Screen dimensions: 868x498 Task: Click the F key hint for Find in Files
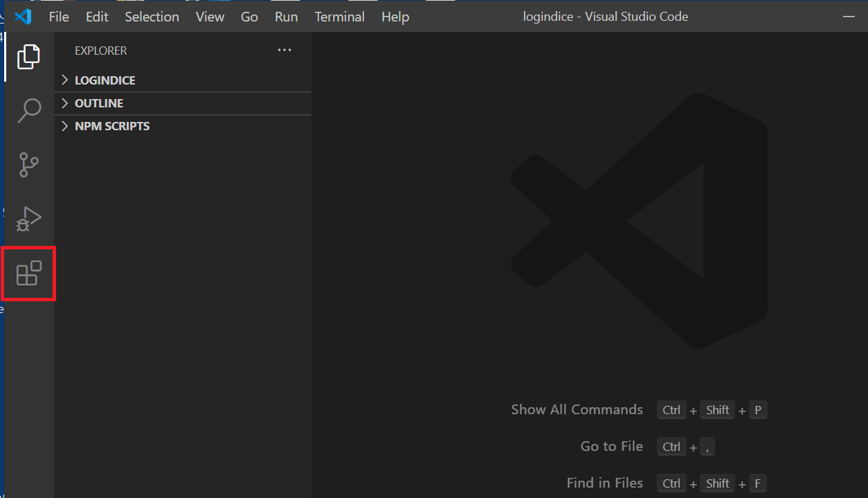point(758,483)
